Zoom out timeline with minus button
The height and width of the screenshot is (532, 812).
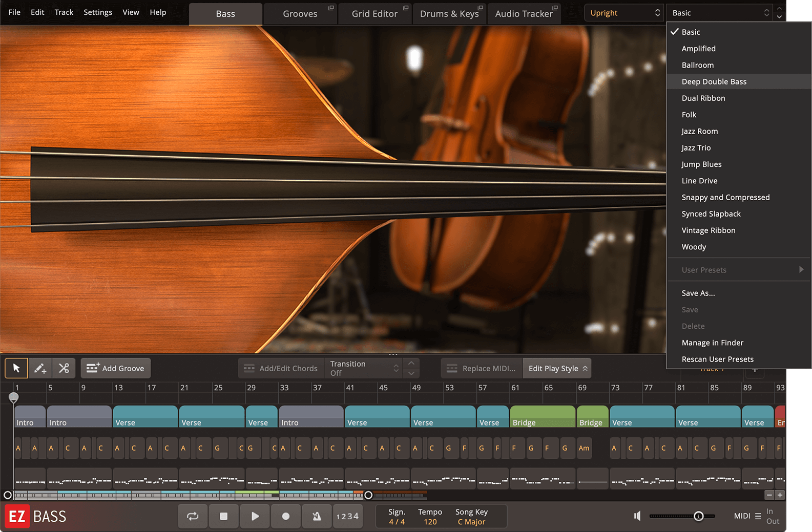(769, 495)
